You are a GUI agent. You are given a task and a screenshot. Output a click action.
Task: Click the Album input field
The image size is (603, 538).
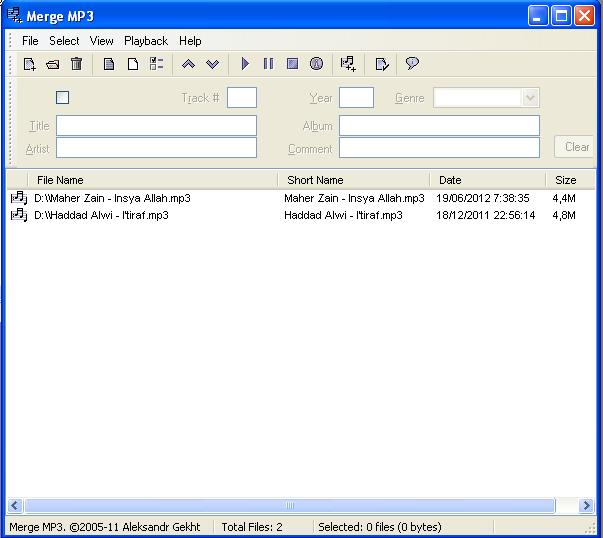[x=439, y=125]
